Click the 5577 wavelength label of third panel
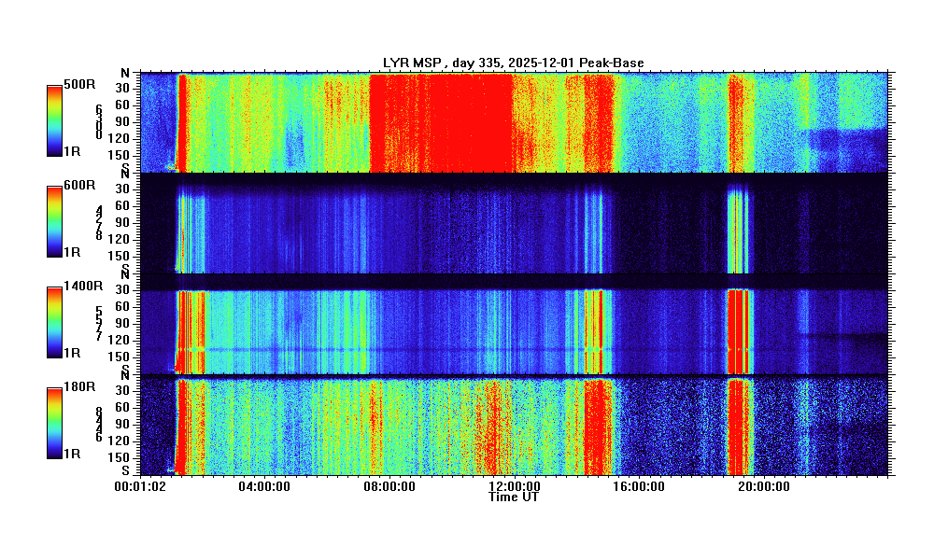This screenshot has width=934, height=560. pyautogui.click(x=98, y=324)
